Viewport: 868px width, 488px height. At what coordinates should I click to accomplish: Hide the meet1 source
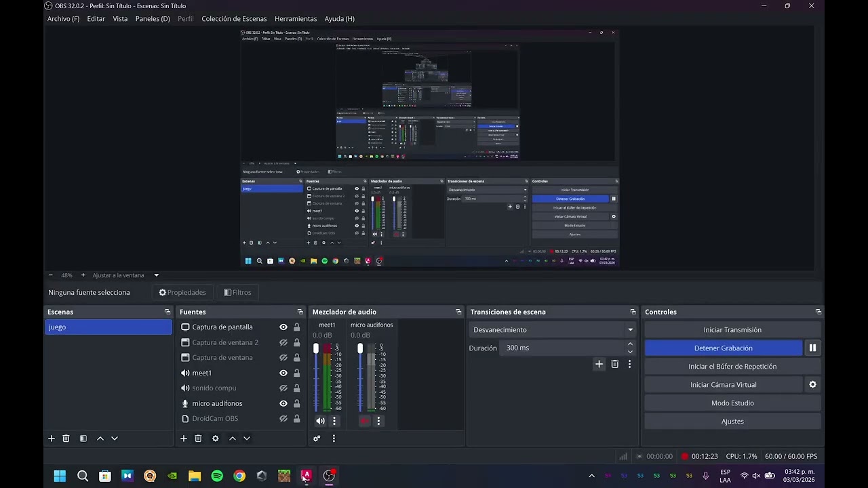[x=283, y=373]
